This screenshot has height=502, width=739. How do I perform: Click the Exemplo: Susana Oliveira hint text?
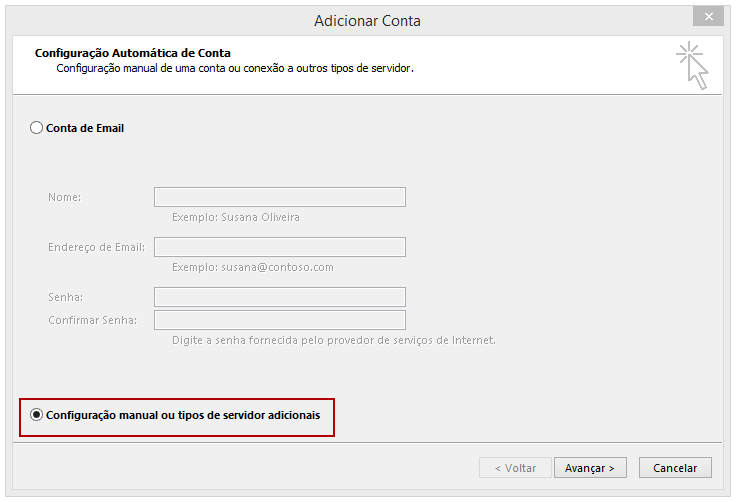click(236, 217)
